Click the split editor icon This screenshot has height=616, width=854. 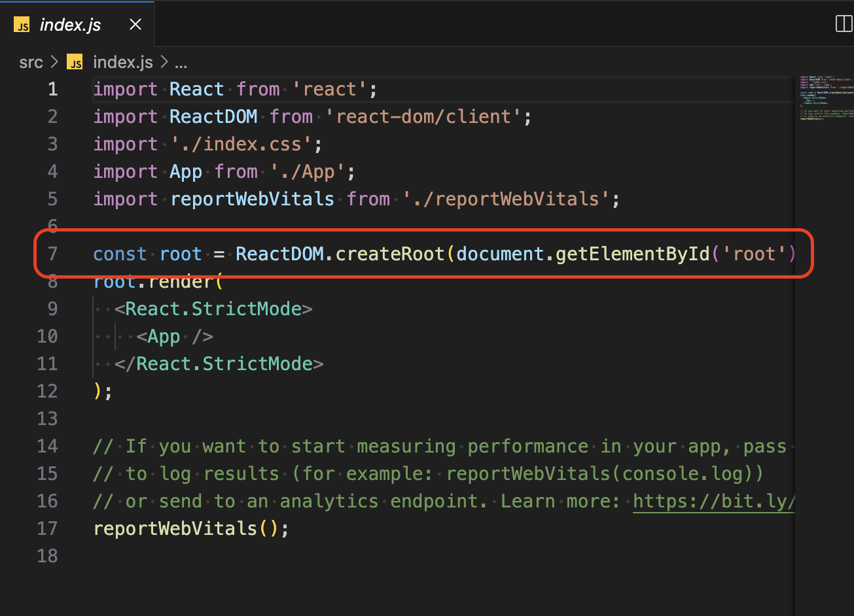point(844,24)
